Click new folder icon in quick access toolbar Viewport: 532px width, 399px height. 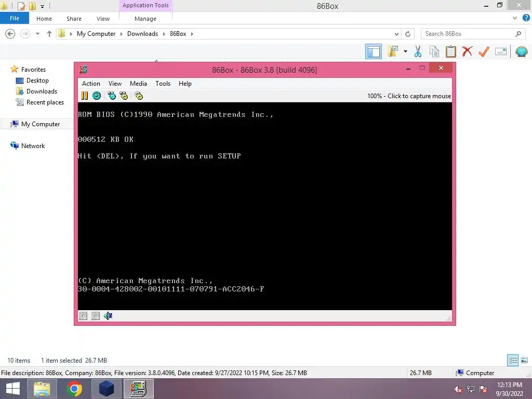tap(32, 6)
